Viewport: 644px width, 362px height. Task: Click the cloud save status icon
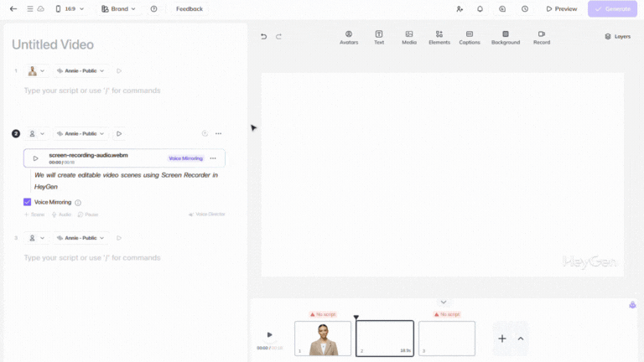click(40, 8)
